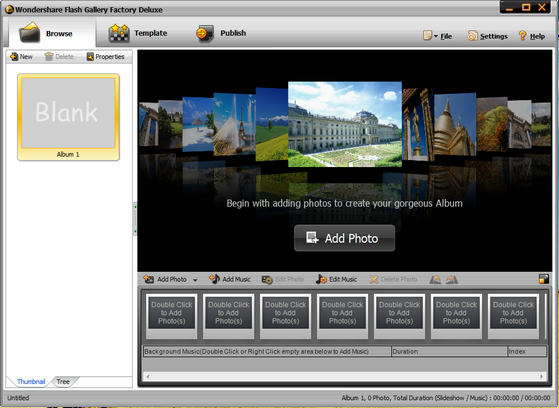This screenshot has width=559, height=408.
Task: Collapse the left album panel splitter
Action: pyautogui.click(x=135, y=218)
